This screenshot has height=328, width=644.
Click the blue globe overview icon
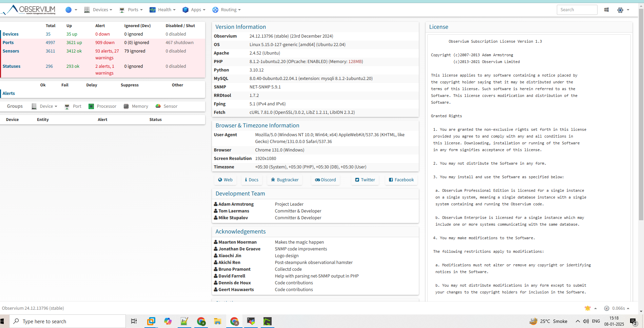pos(69,10)
